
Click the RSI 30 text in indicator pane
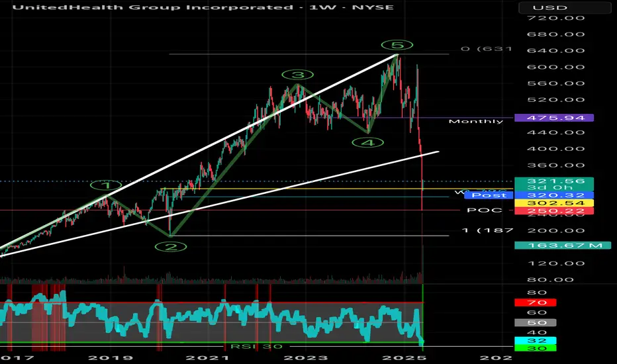pyautogui.click(x=256, y=347)
